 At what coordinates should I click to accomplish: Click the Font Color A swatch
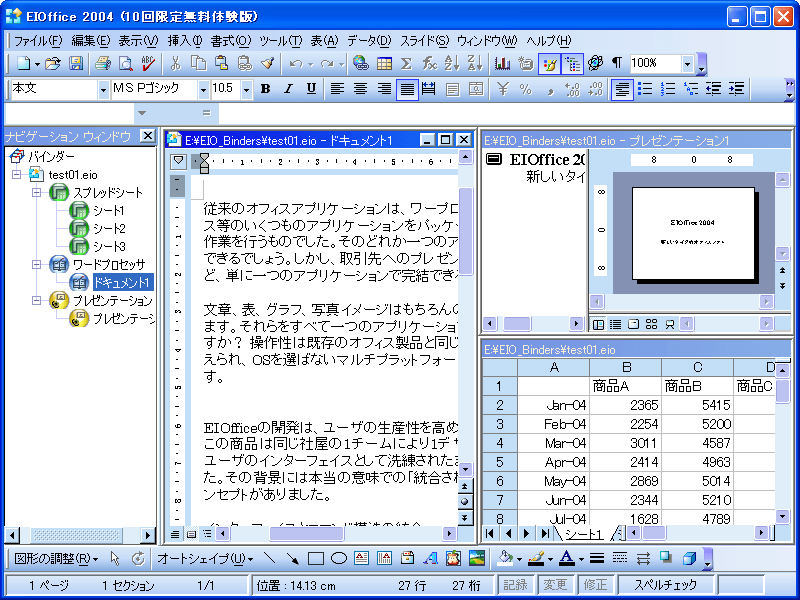click(567, 558)
